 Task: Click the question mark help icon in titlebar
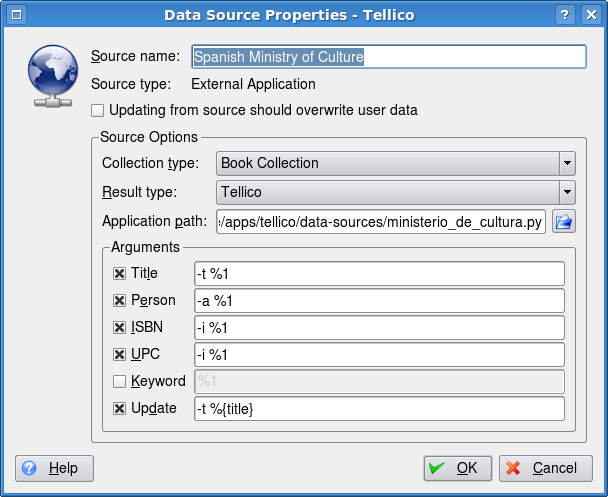[x=565, y=15]
